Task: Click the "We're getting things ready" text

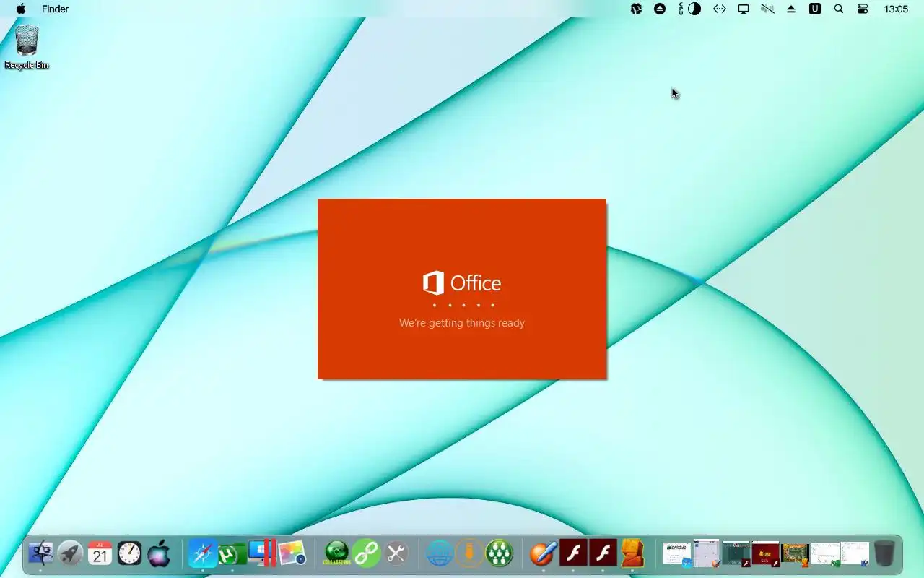Action: pos(462,323)
